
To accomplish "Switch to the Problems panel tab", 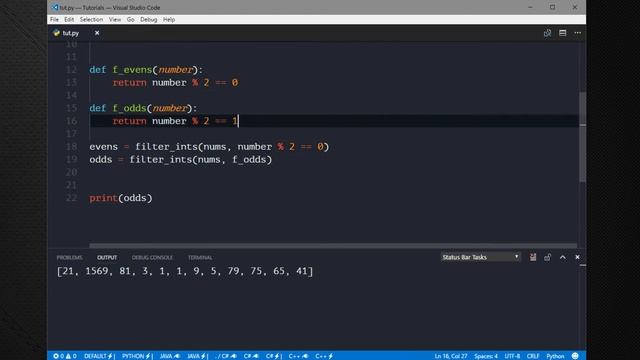I will click(x=69, y=257).
